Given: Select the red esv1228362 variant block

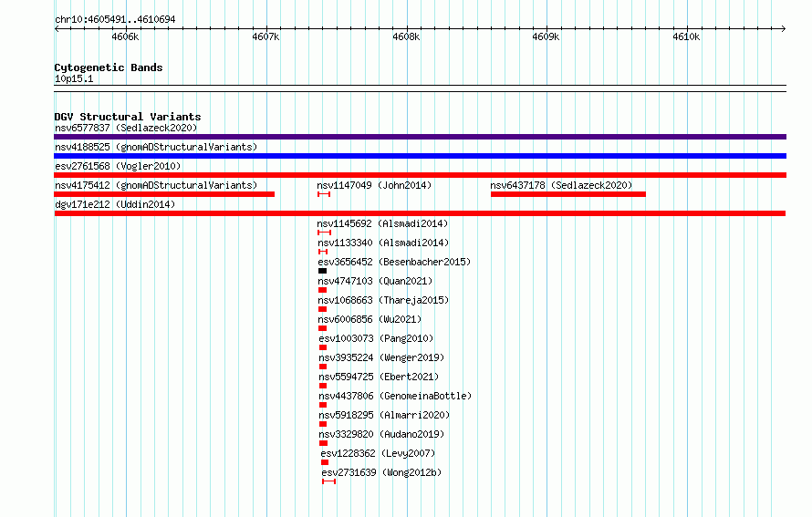Looking at the screenshot, I should pyautogui.click(x=325, y=462).
